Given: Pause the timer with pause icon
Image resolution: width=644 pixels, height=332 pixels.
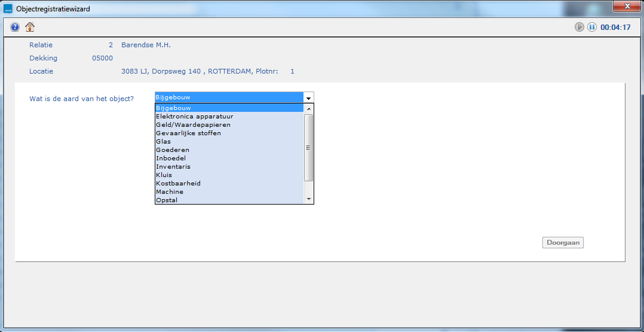Looking at the screenshot, I should click(591, 27).
